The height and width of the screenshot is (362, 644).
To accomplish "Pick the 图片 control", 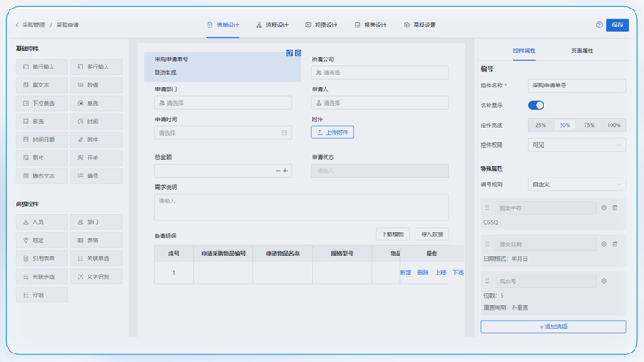I will coord(42,158).
